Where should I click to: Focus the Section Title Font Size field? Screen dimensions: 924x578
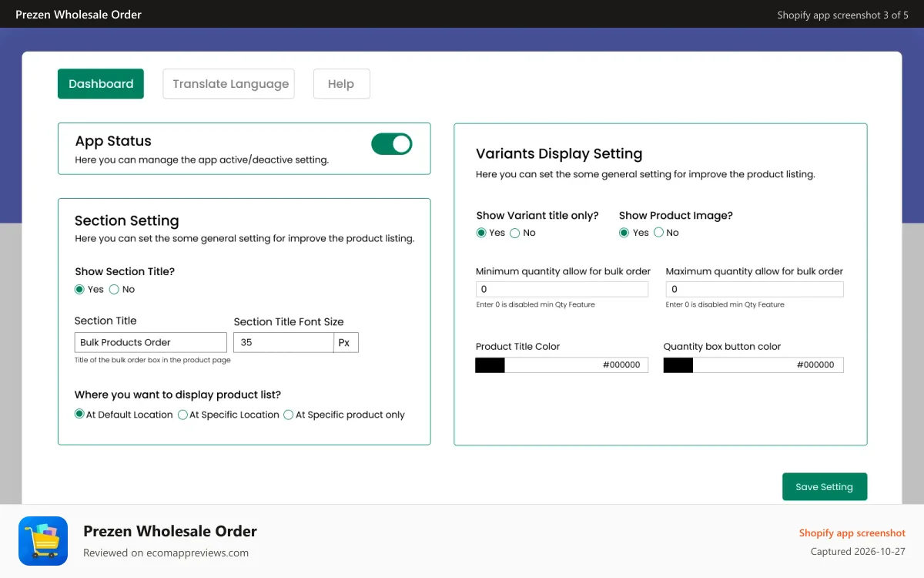283,342
